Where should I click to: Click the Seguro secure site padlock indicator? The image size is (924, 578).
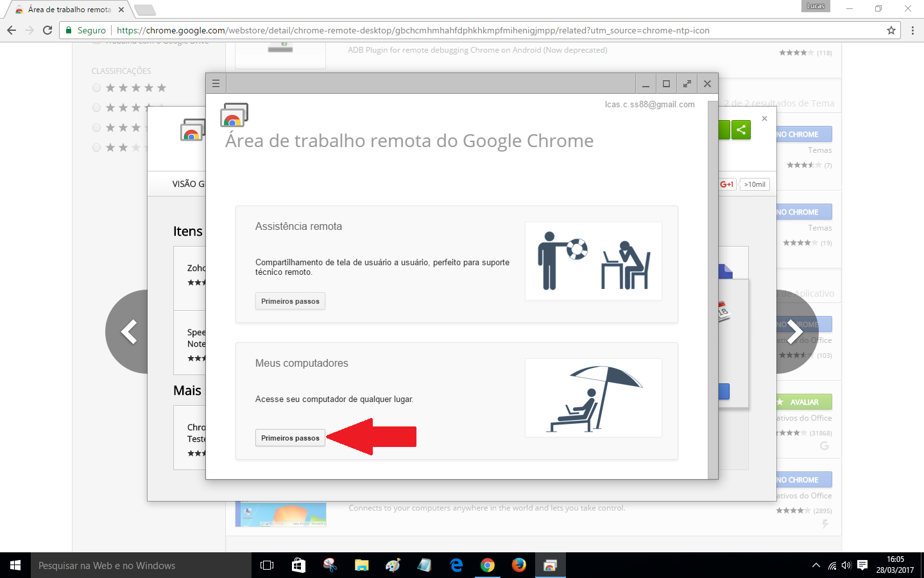pyautogui.click(x=85, y=30)
